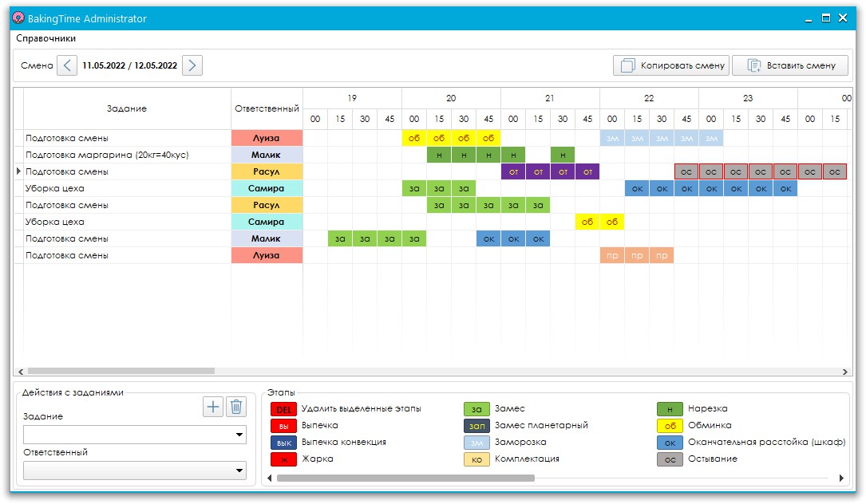The height and width of the screenshot is (504, 866).
Task: Click the Луиза cell in the last row
Action: [267, 255]
